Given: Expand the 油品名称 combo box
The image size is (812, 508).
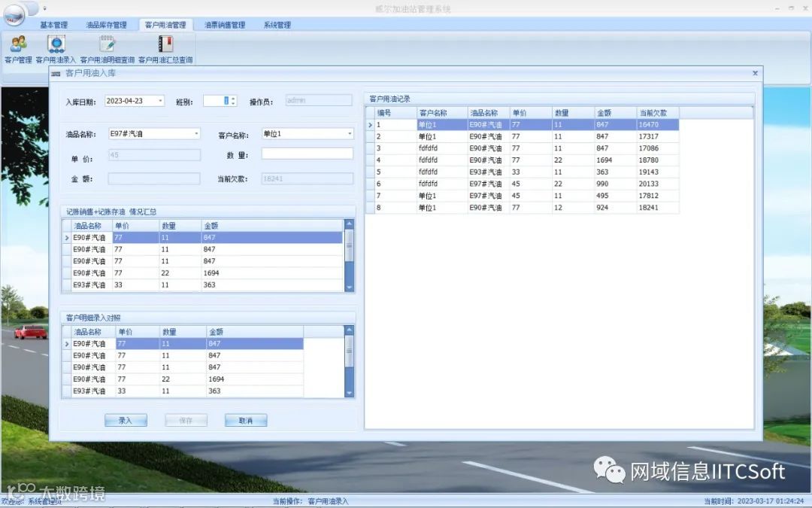Looking at the screenshot, I should pos(196,134).
